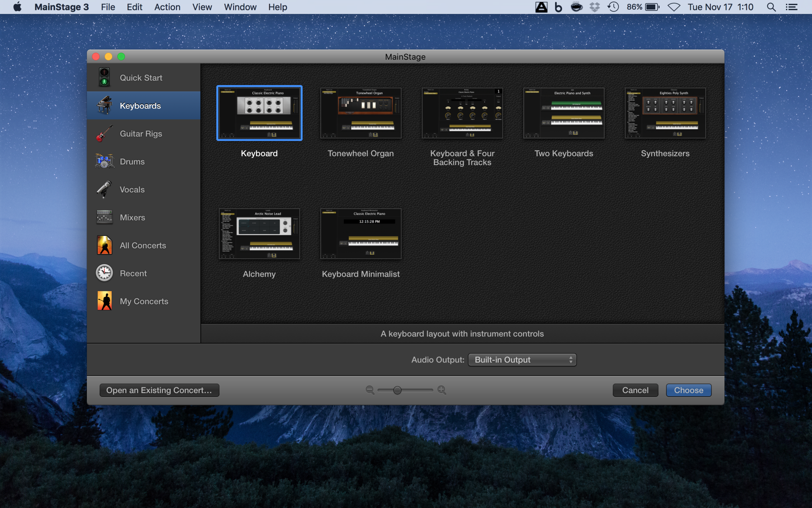Select the Recent sidebar label
Screen dimensions: 812x508
[133, 273]
